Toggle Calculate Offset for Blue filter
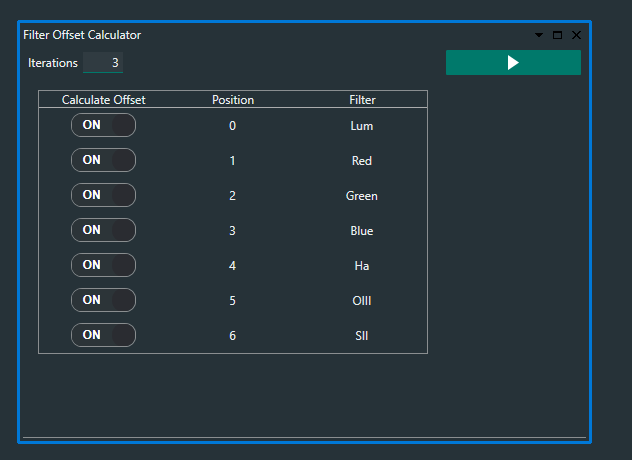Viewport: 632px width, 460px height. tap(103, 230)
